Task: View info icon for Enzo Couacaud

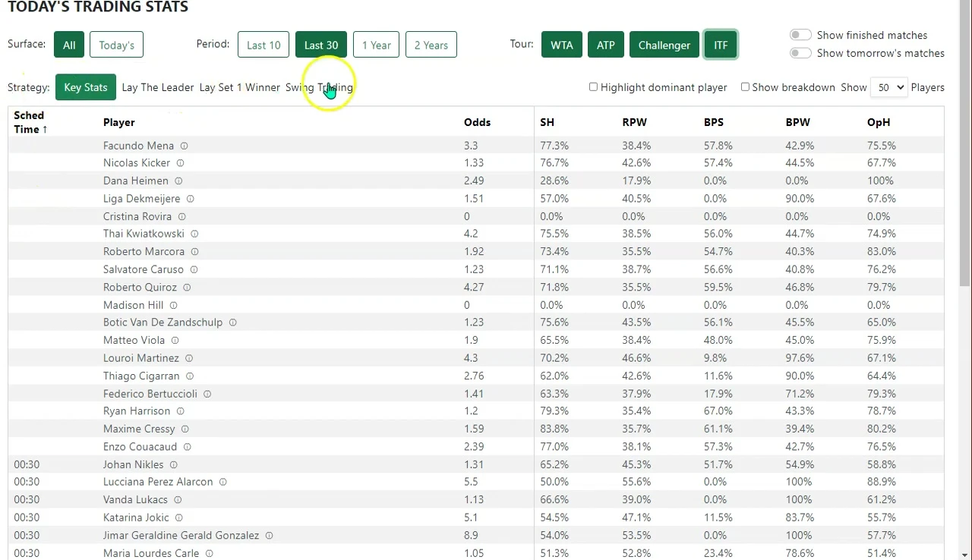Action: click(187, 447)
